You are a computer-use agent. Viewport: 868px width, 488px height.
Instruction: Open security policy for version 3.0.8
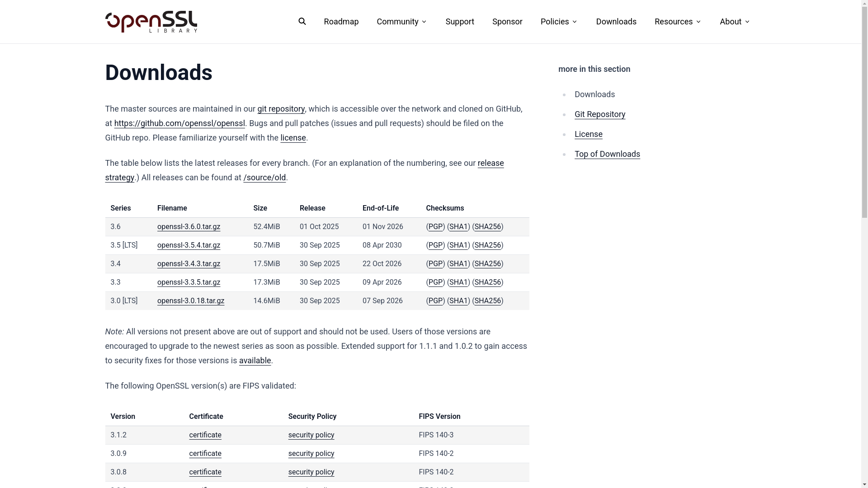311,472
